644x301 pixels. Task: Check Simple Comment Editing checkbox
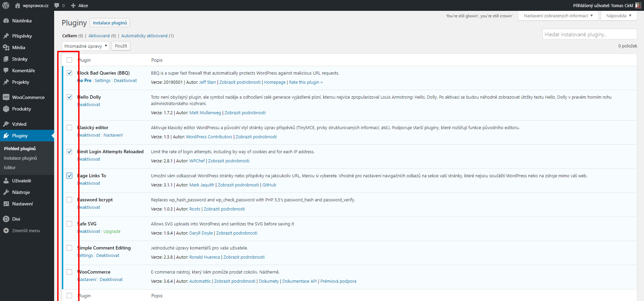click(69, 248)
